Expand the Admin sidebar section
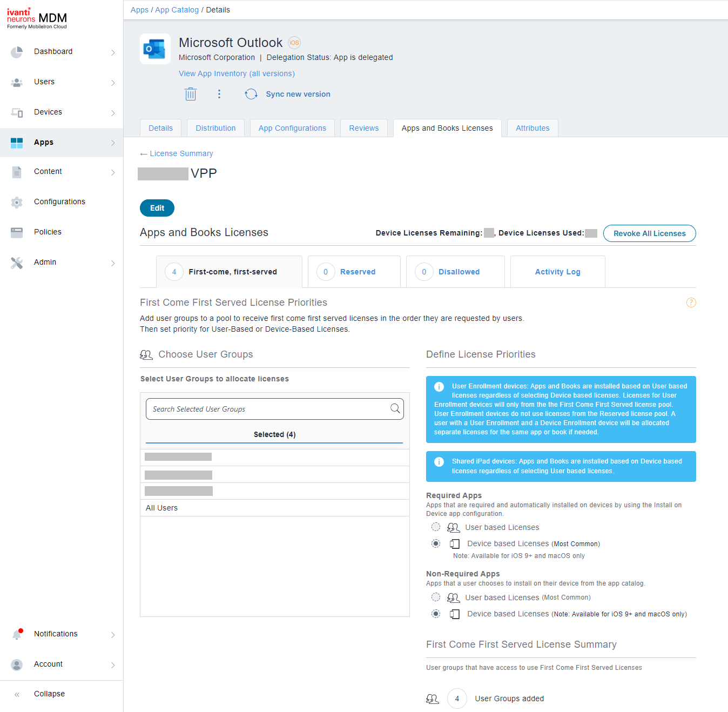The height and width of the screenshot is (712, 728). (x=45, y=262)
